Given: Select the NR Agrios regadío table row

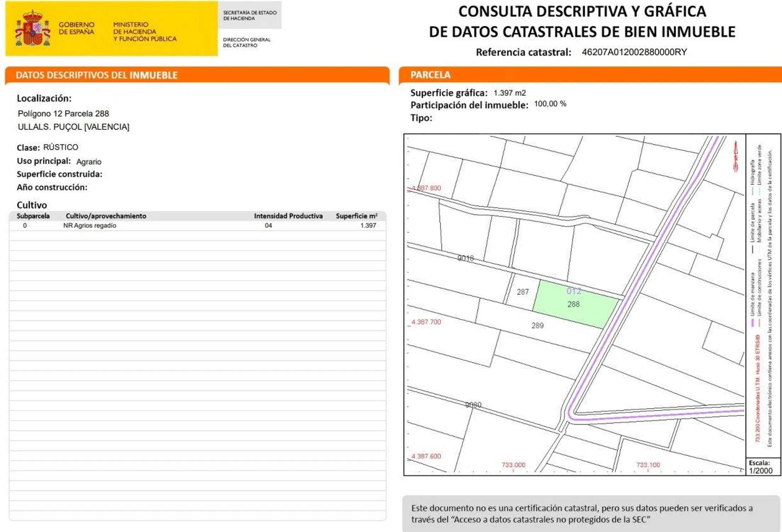Looking at the screenshot, I should point(90,226).
